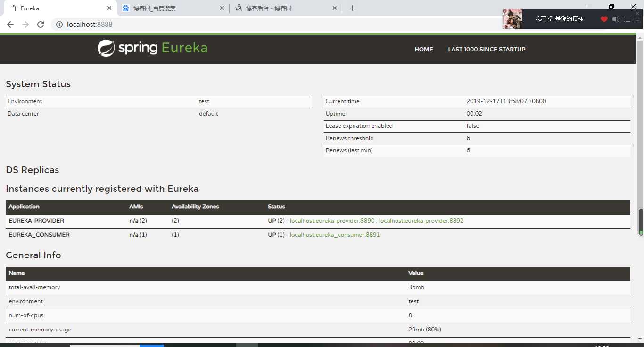Go back to the previous page
Screen dimensions: 644x347
coord(10,25)
